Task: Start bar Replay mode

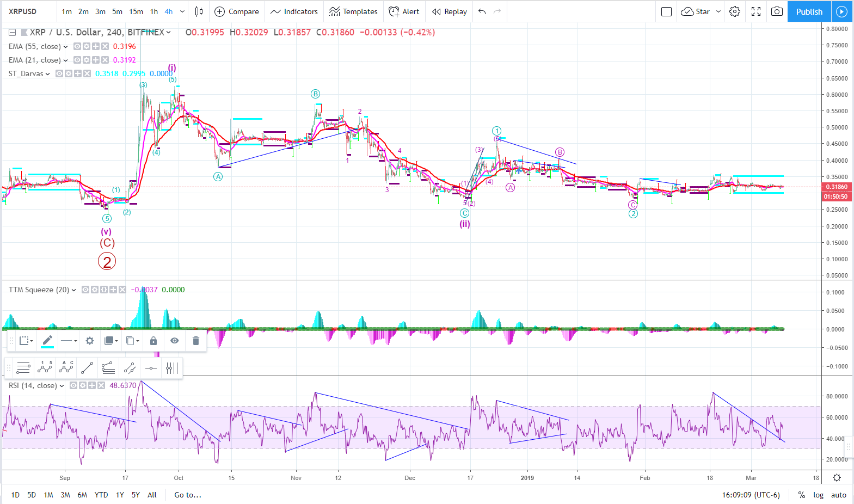Action: pyautogui.click(x=450, y=11)
